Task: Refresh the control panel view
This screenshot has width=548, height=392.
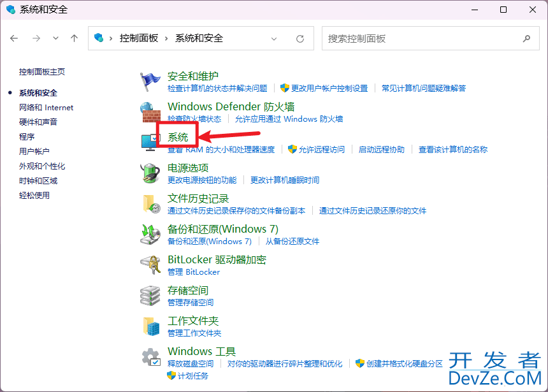Action: 300,38
